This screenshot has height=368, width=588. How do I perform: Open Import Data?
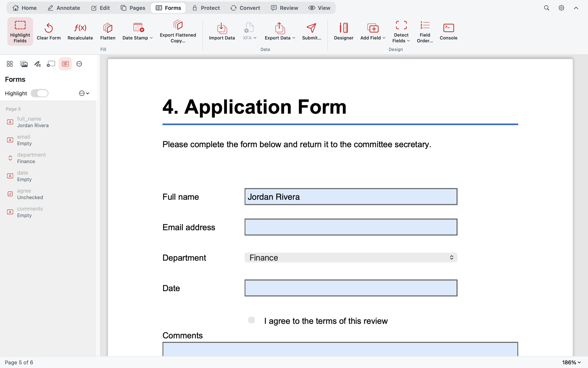[x=222, y=31]
